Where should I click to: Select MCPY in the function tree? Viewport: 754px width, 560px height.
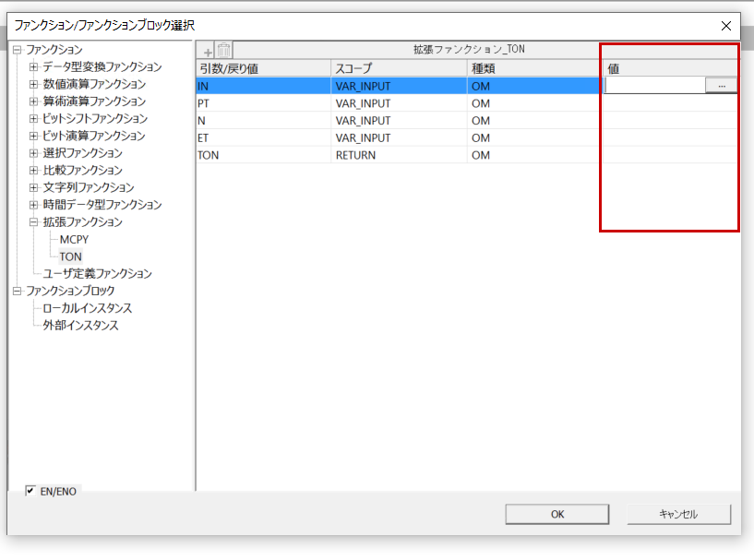[74, 240]
